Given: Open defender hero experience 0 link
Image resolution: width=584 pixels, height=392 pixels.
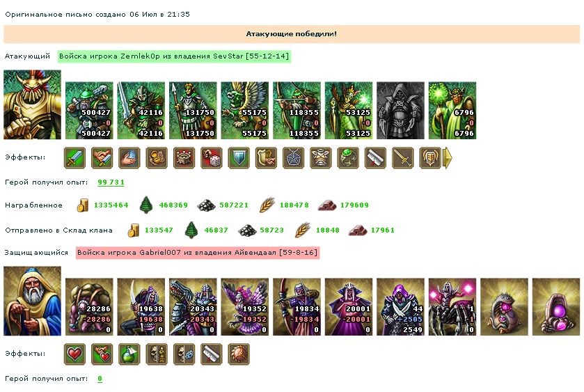Looking at the screenshot, I should 100,379.
